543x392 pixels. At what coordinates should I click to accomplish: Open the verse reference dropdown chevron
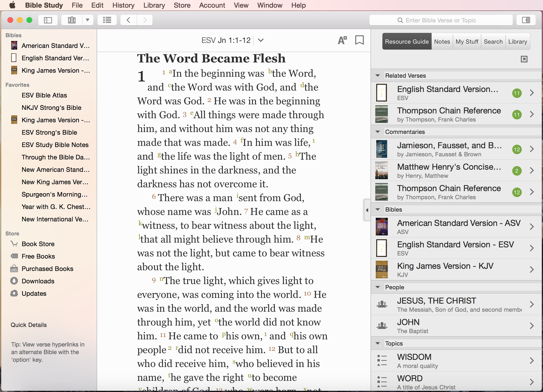261,40
